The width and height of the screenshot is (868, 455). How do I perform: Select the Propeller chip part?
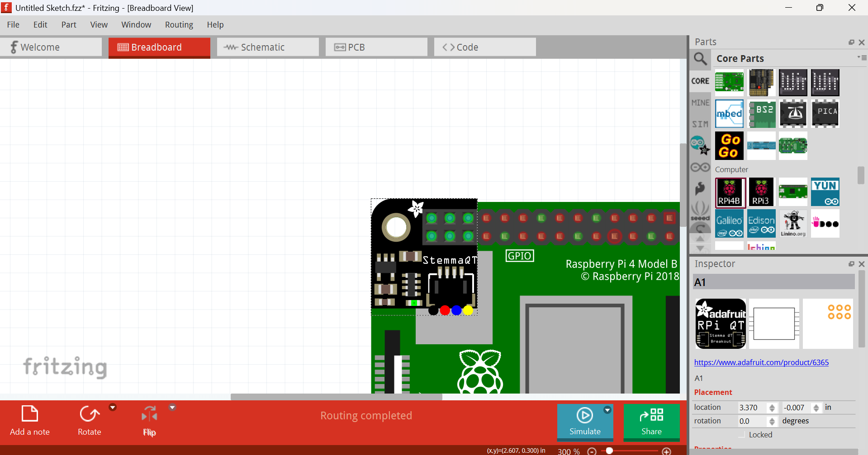pos(793,114)
